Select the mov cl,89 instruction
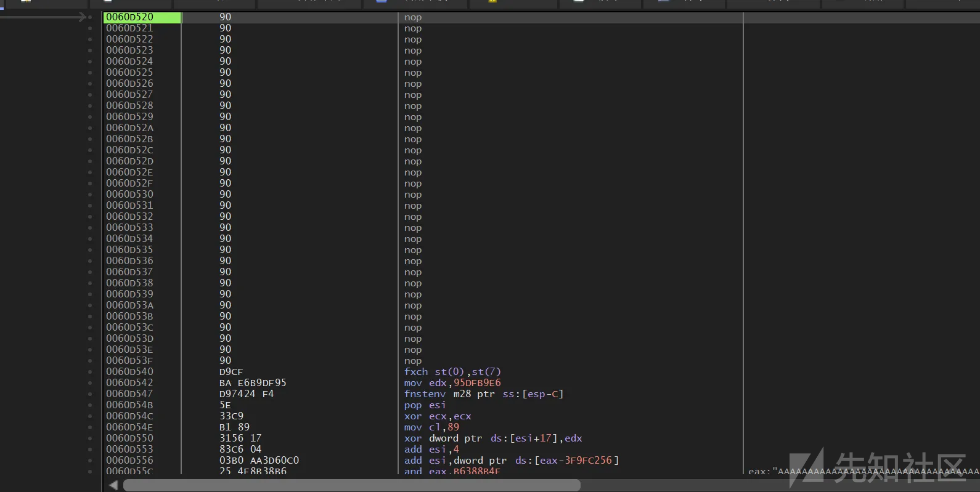Screen dimensions: 980x492 coord(431,427)
